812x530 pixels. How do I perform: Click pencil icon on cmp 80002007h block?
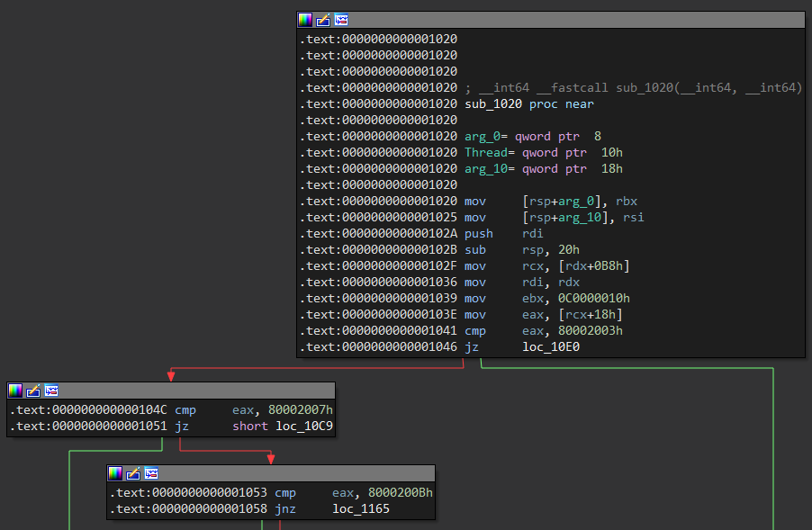tap(33, 391)
